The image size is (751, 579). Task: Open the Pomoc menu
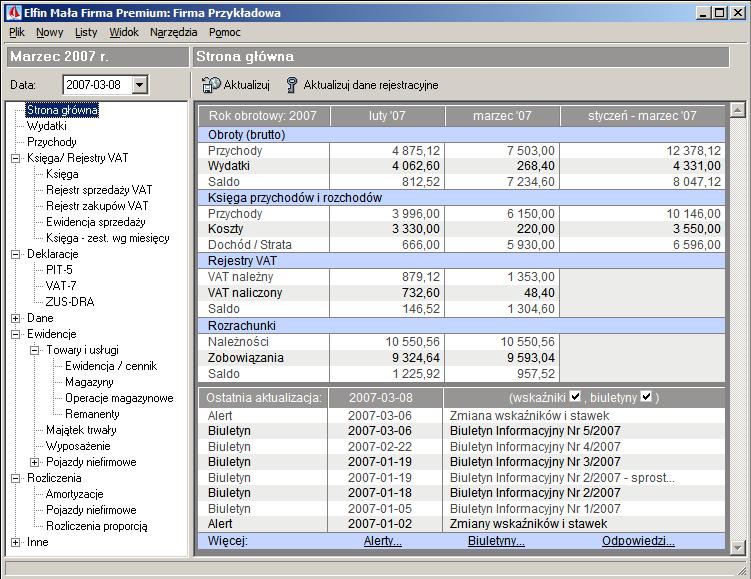pyautogui.click(x=225, y=32)
